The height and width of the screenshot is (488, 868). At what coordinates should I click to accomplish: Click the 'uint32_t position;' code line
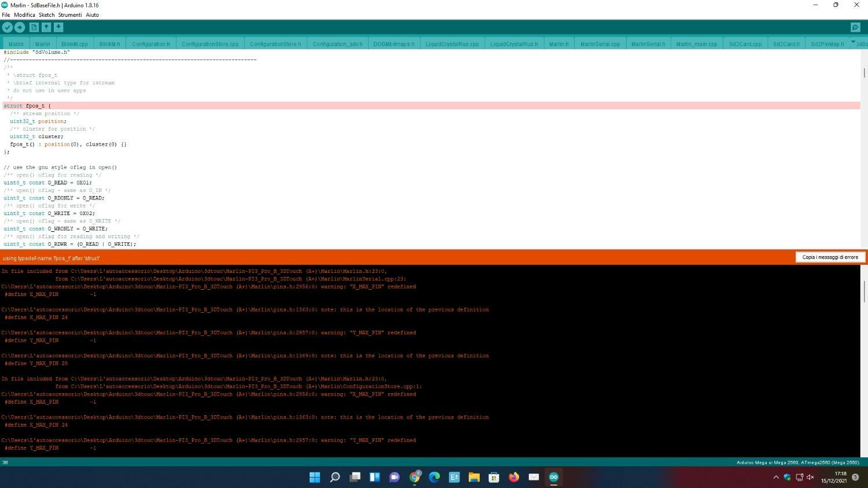click(38, 121)
